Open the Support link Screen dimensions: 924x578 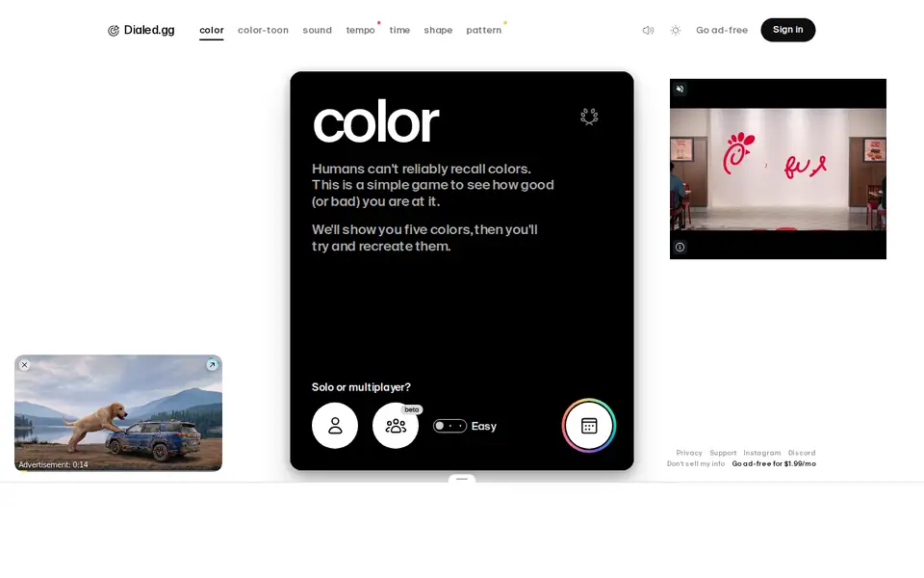723,453
